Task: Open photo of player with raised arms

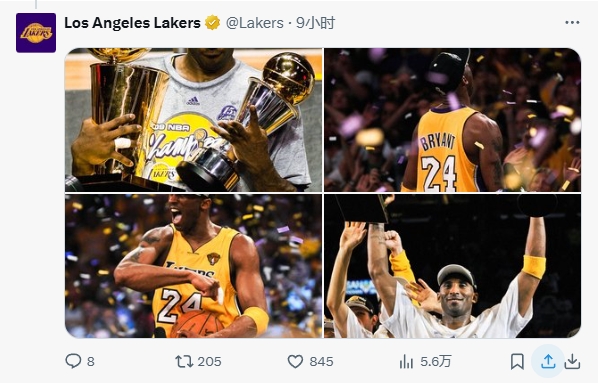Action: (452, 266)
